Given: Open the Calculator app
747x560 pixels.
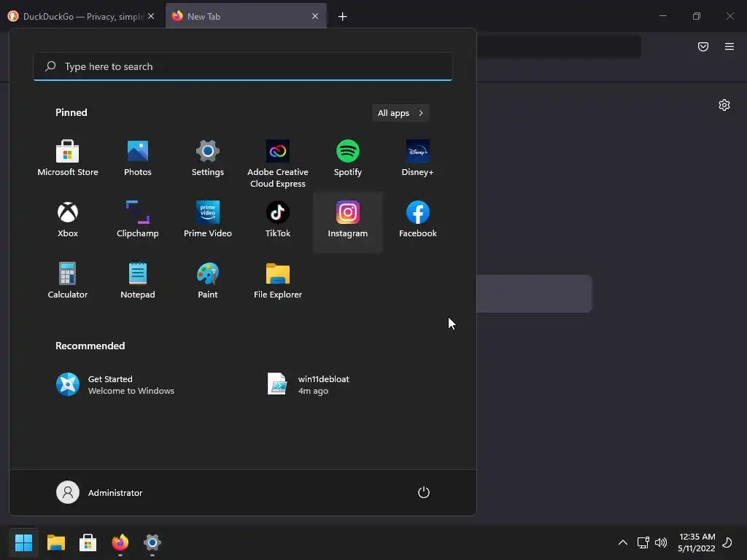Looking at the screenshot, I should pyautogui.click(x=68, y=282).
